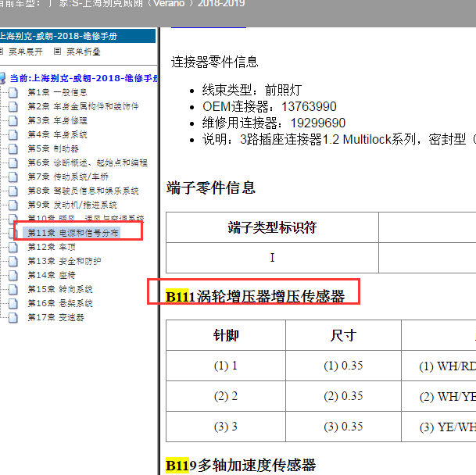476x475 pixels.
Task: Click root manual icon beside 当前:上海别克
Action: point(2,78)
